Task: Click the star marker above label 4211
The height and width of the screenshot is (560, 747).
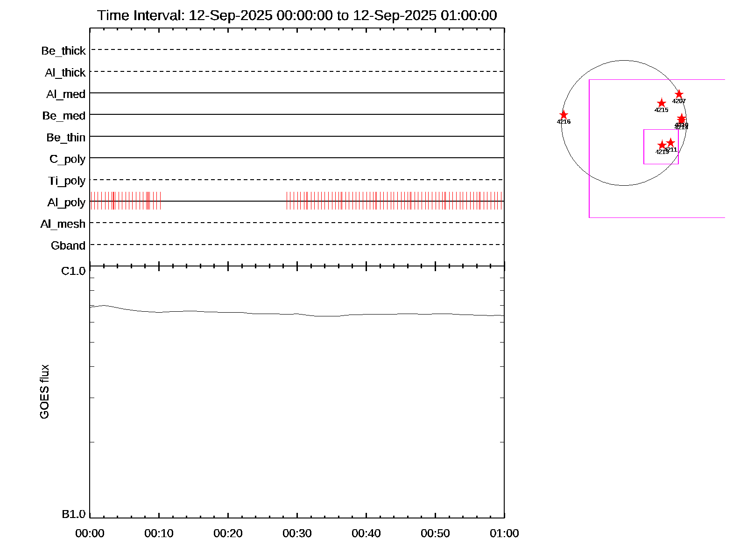Action: pyautogui.click(x=670, y=142)
